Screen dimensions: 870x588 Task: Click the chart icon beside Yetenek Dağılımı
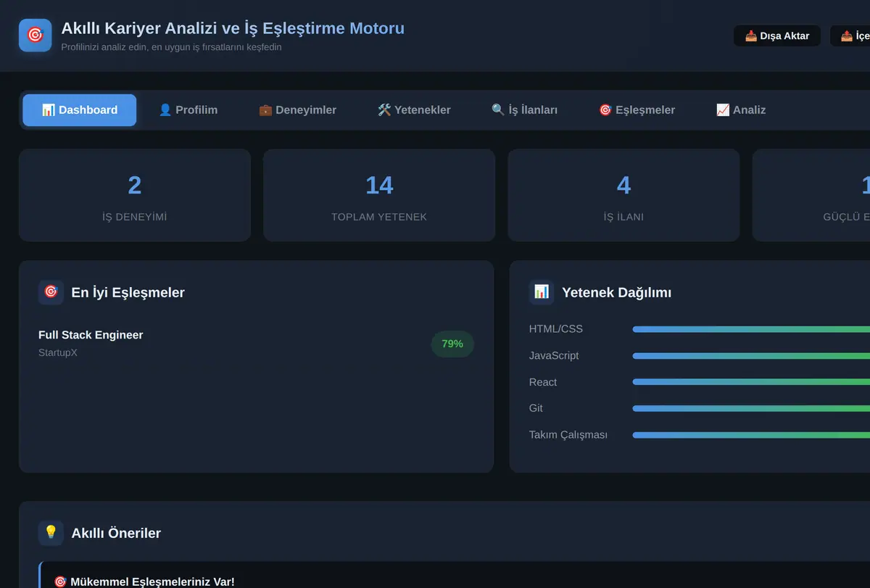click(x=542, y=292)
